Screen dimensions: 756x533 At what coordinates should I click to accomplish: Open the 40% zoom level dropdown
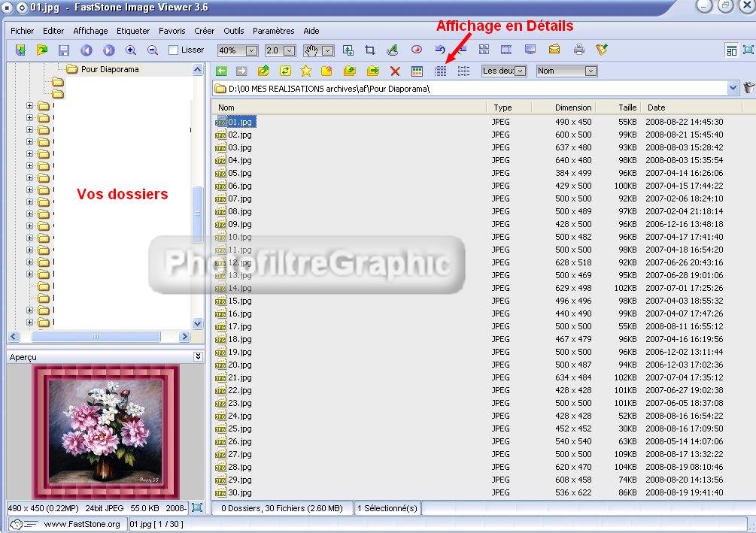[x=251, y=50]
